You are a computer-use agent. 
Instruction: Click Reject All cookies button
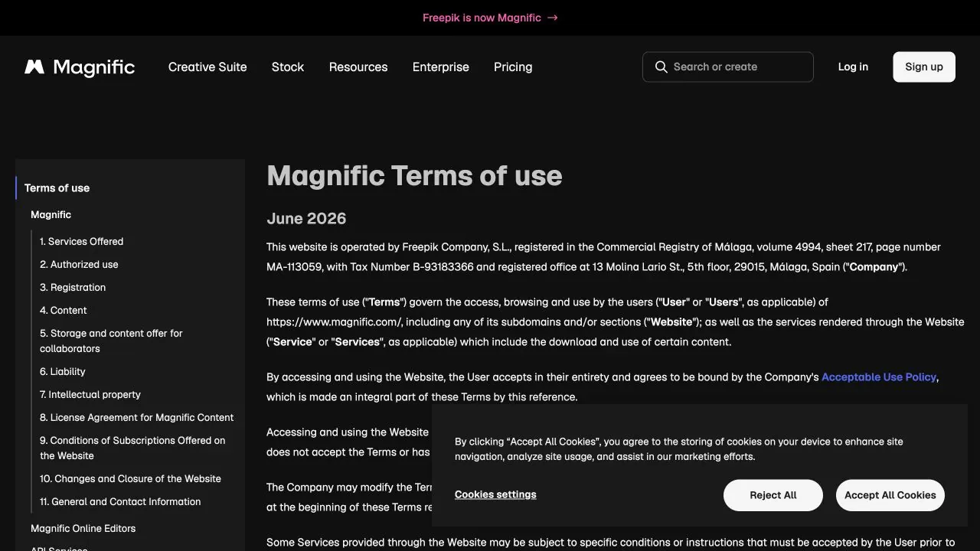tap(773, 495)
